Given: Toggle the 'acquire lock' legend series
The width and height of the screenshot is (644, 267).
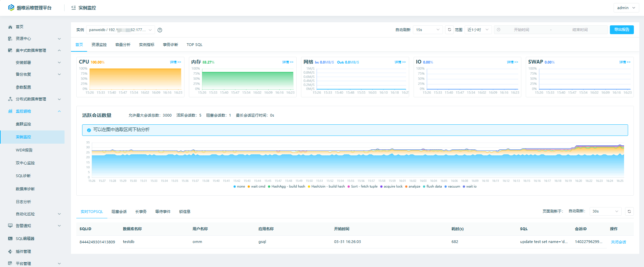Looking at the screenshot, I should (391, 187).
